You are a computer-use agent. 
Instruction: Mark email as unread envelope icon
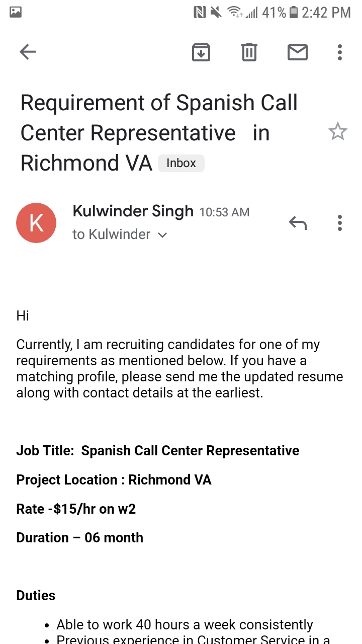(298, 52)
